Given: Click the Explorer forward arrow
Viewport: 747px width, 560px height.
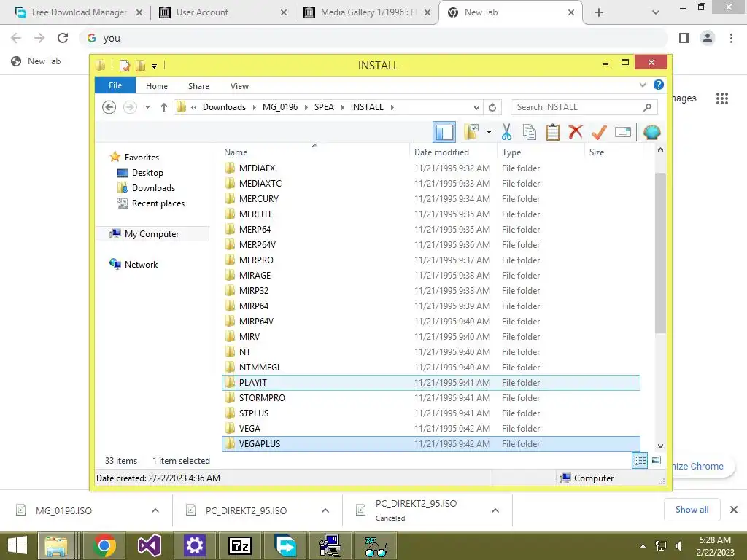Looking at the screenshot, I should point(130,107).
